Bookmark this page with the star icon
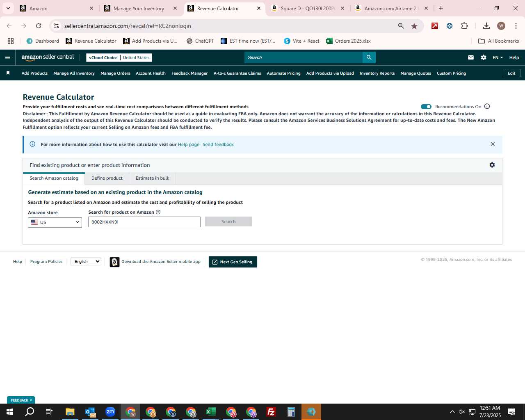Screen dimensions: 525x420 (414, 26)
